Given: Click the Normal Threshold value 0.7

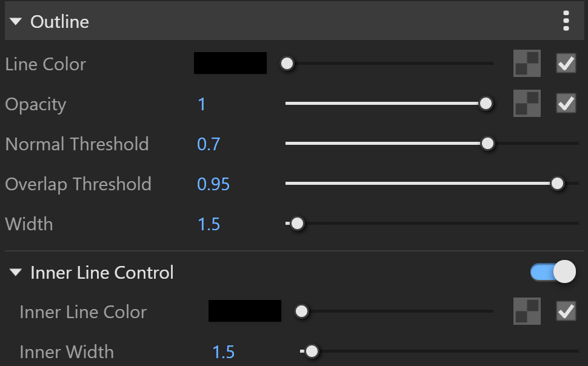Looking at the screenshot, I should (x=209, y=144).
